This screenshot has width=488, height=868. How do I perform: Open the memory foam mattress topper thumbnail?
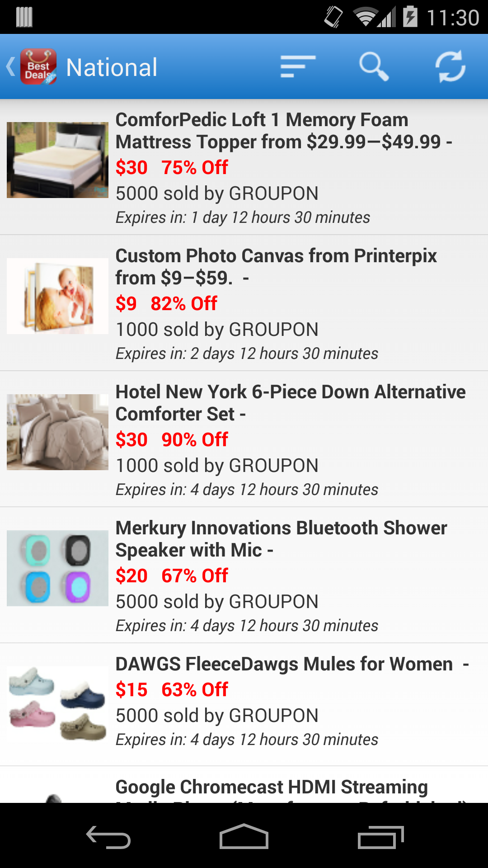click(57, 160)
